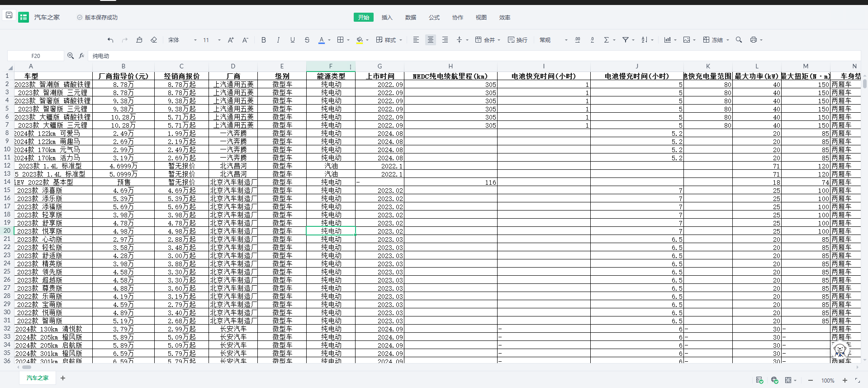Image resolution: width=868 pixels, height=388 pixels.
Task: Clear formatting with the eraser tool
Action: [154, 40]
